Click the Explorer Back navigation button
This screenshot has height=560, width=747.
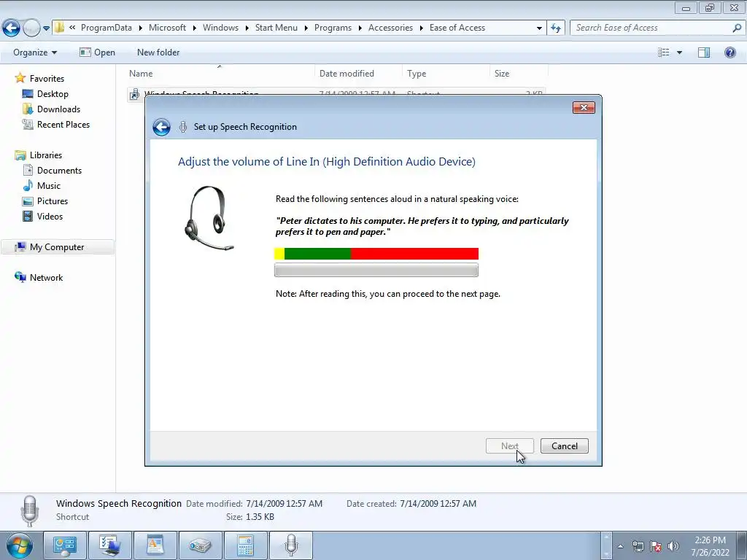tap(12, 28)
